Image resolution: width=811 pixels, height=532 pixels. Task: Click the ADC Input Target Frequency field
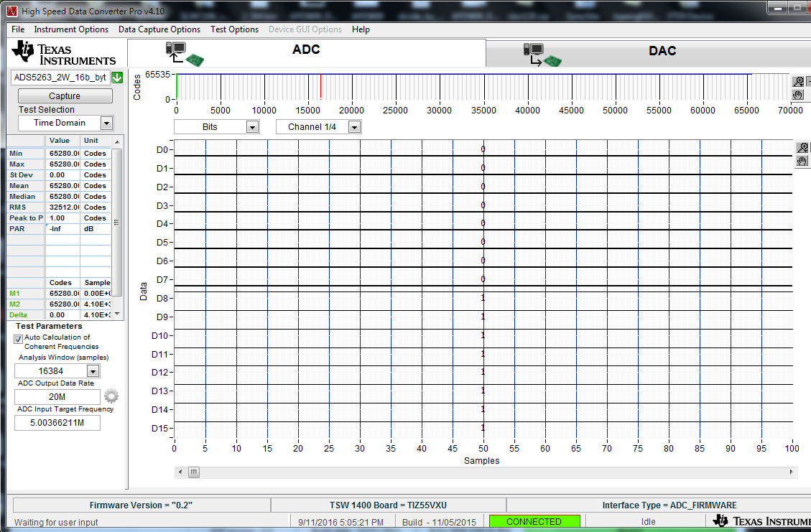pyautogui.click(x=57, y=423)
